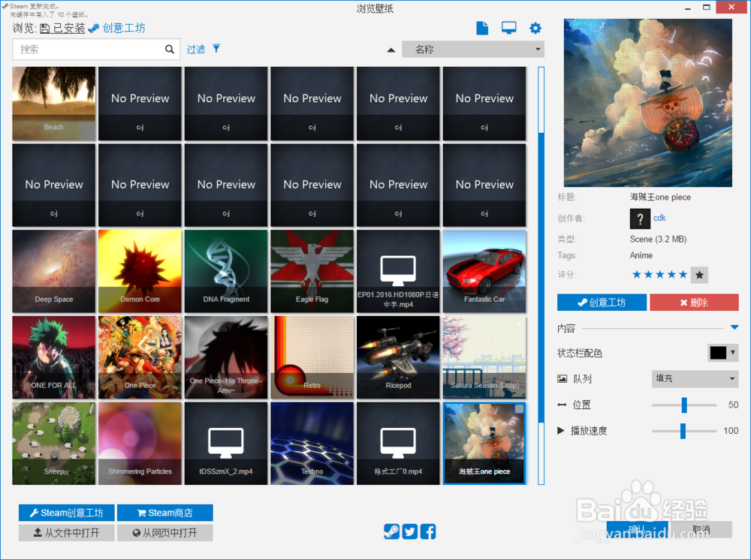
Task: Collapse the 内容 section arrow
Action: (x=734, y=327)
